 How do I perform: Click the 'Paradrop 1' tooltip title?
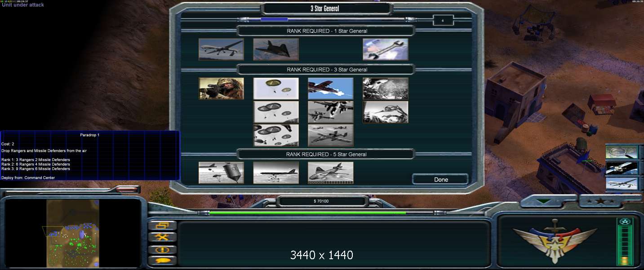coord(90,135)
